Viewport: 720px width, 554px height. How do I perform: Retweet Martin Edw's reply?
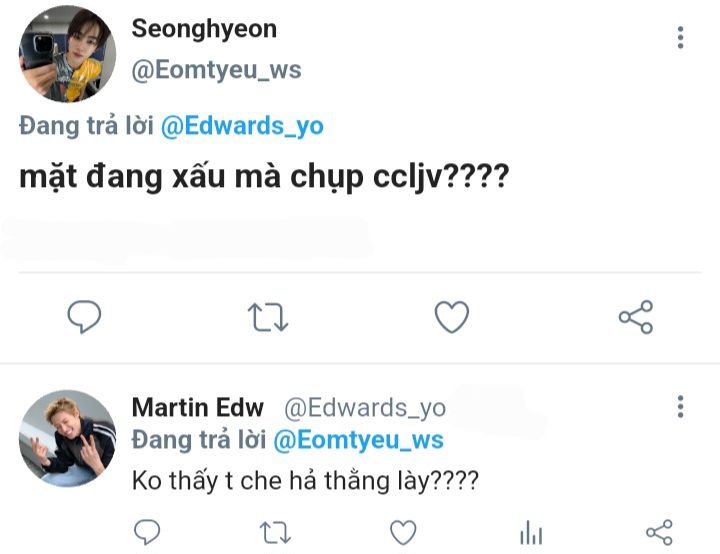[x=275, y=532]
